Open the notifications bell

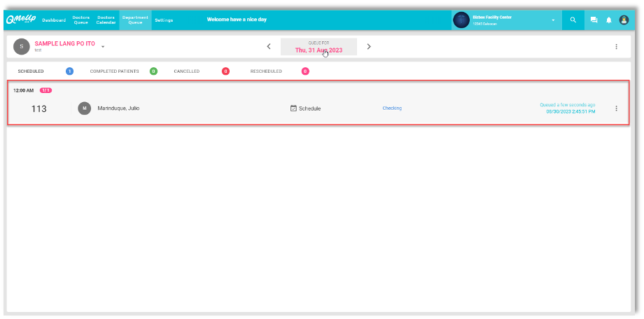(x=608, y=20)
